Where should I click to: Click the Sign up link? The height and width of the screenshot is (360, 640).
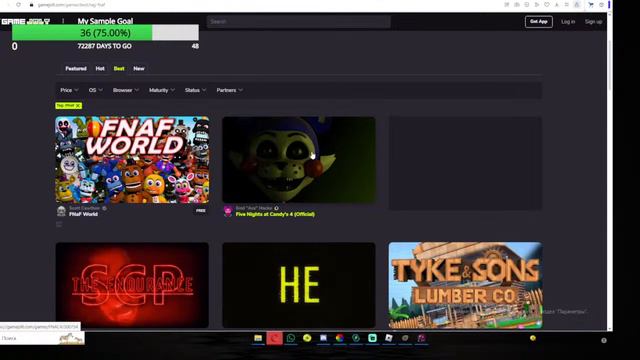point(593,22)
